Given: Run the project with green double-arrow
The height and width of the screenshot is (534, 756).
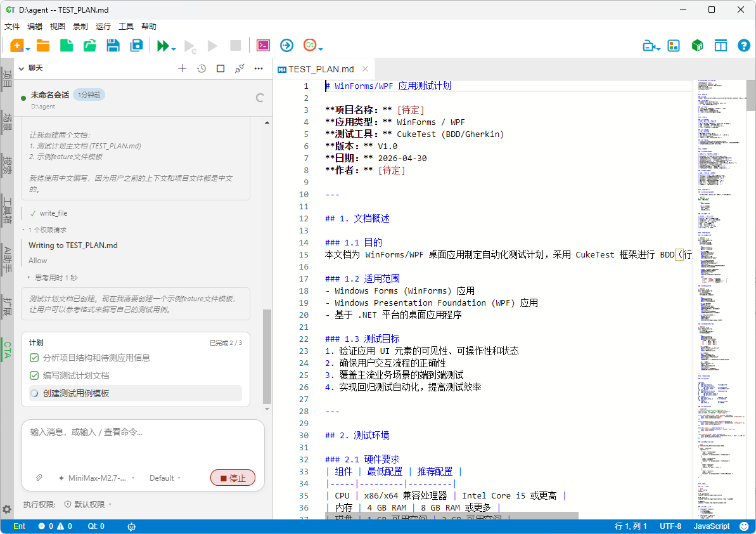Looking at the screenshot, I should point(163,46).
